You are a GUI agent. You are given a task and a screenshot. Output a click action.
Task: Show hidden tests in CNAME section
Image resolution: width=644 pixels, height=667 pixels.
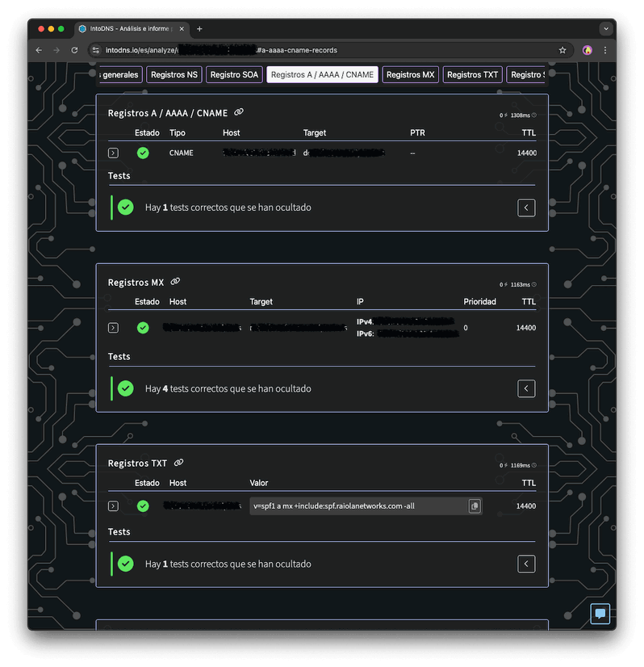526,208
